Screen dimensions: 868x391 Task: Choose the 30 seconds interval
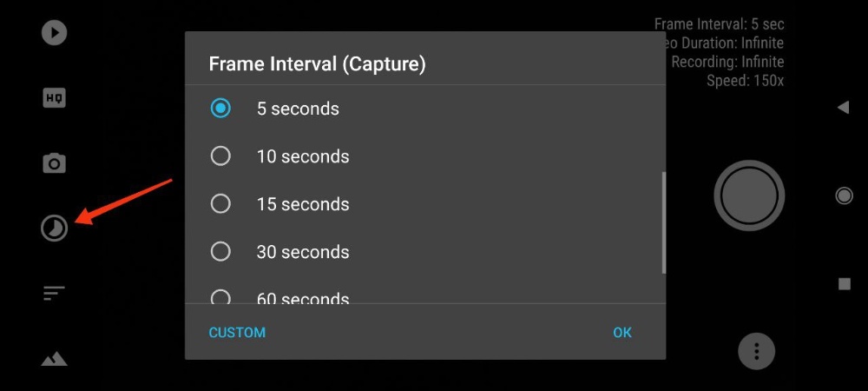pos(221,252)
